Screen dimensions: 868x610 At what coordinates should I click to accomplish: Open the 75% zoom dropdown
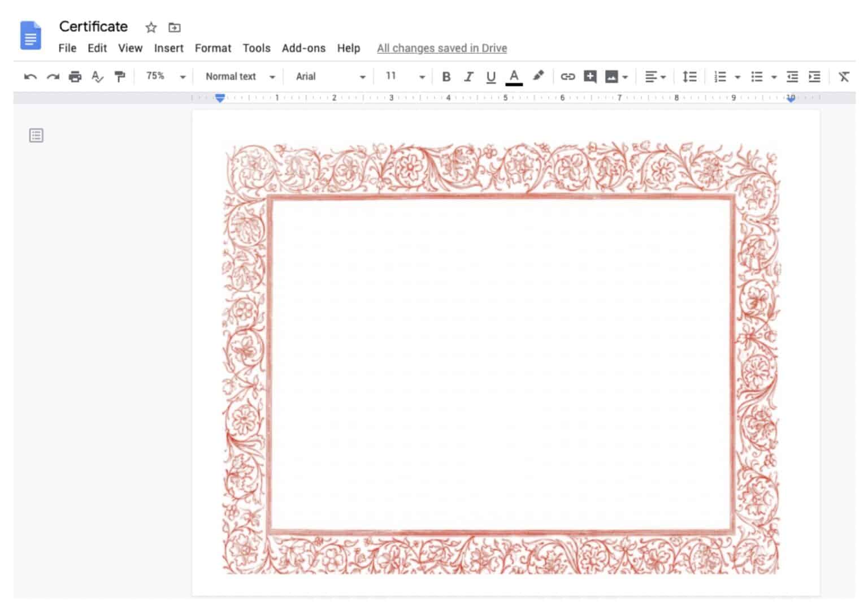pos(166,76)
